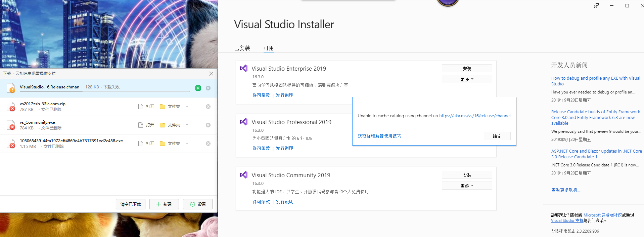Open 更多 dropdown for Community 2019
This screenshot has height=237, width=644.
[467, 186]
